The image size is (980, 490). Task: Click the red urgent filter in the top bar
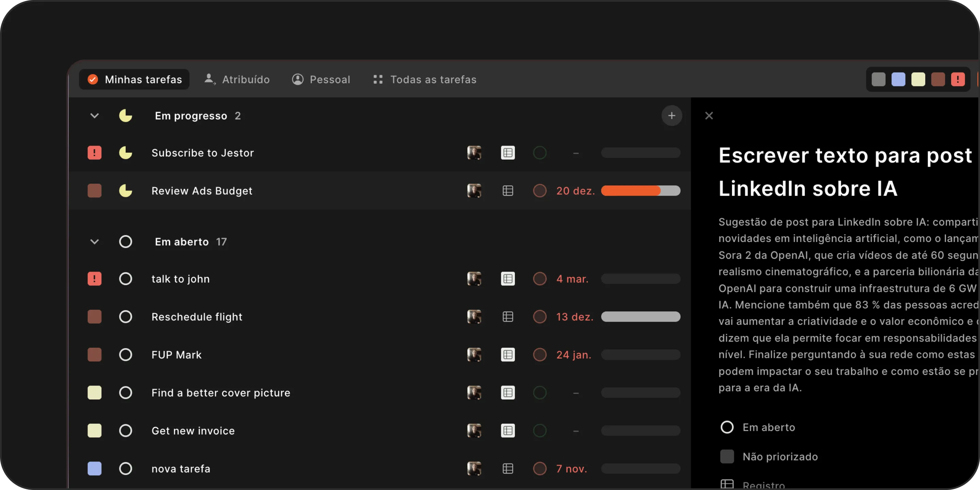958,80
